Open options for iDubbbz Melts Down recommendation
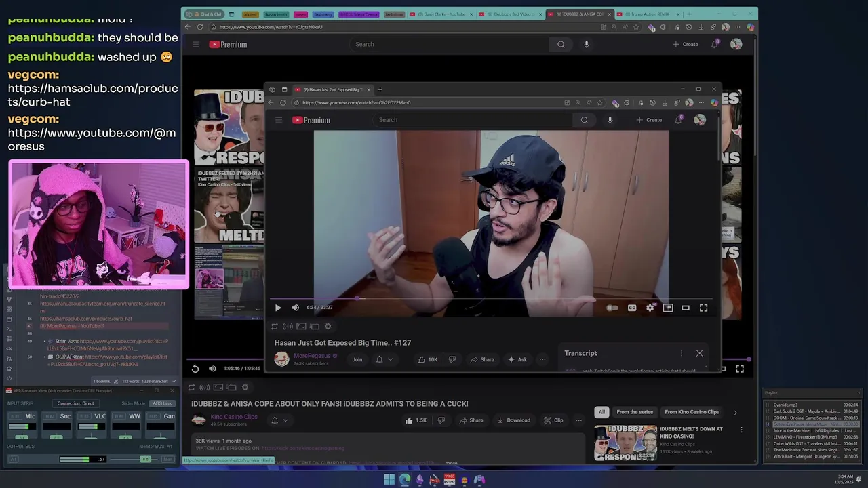868x488 pixels. (741, 430)
